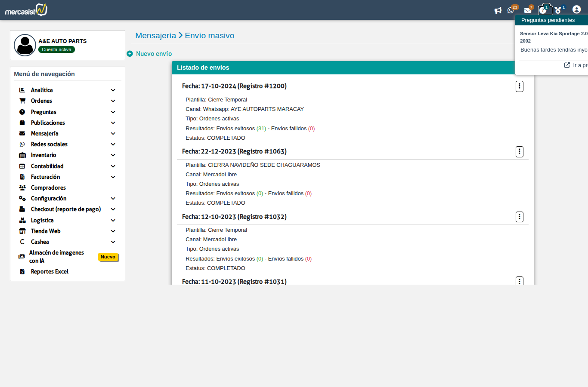Open the user account profile icon
Image resolution: width=588 pixels, height=387 pixels.
point(576,9)
